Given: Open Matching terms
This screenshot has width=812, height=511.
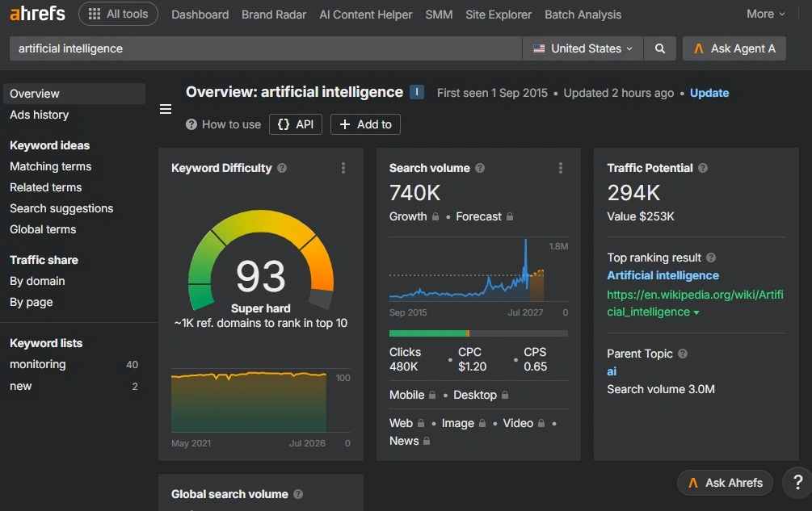Looking at the screenshot, I should (x=51, y=166).
